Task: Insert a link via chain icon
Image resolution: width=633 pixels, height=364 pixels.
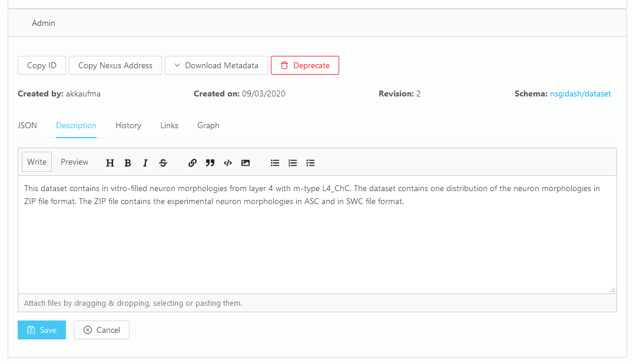Action: click(192, 163)
